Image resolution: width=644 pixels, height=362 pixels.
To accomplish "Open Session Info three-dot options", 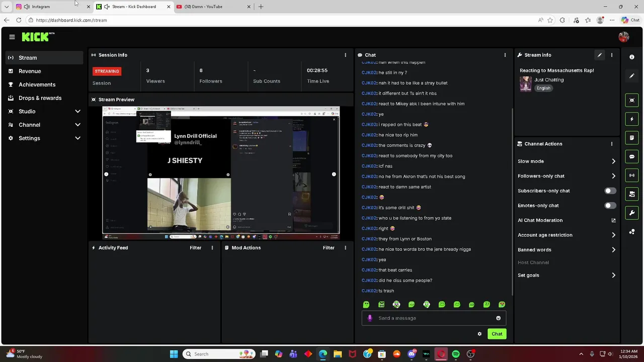I will (345, 55).
